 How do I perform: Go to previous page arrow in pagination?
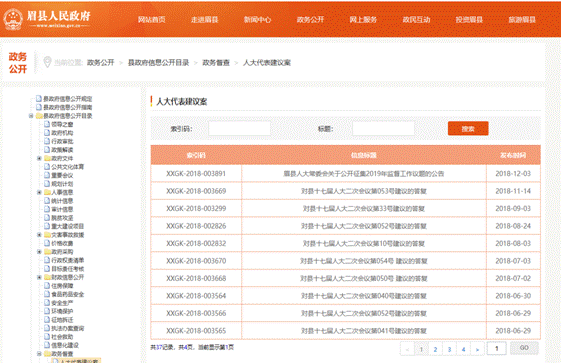(x=407, y=349)
